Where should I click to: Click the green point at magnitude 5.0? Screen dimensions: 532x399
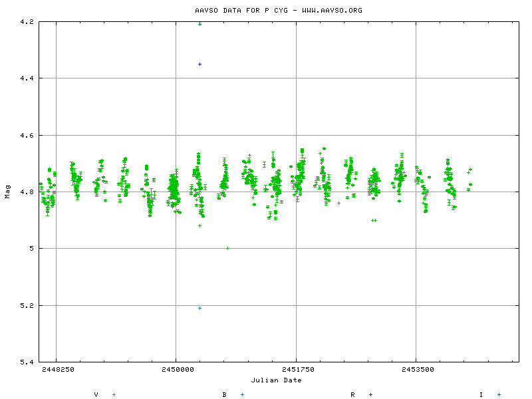227,247
